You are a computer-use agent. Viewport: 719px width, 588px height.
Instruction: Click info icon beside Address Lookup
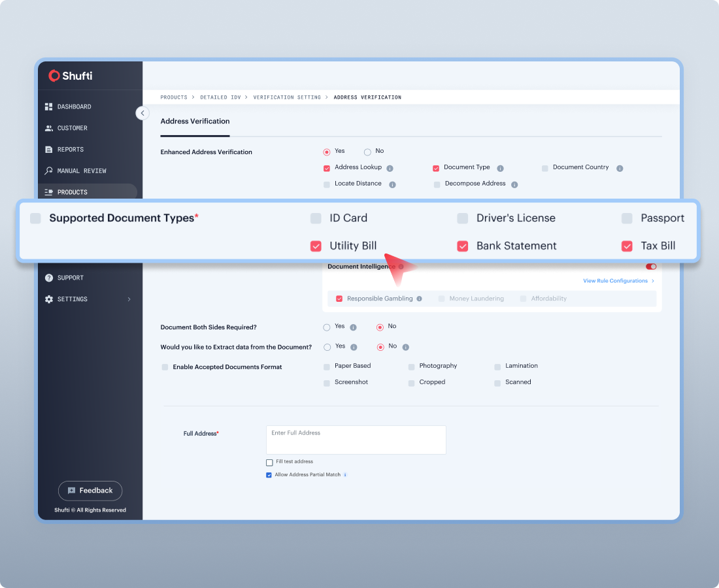(x=390, y=169)
